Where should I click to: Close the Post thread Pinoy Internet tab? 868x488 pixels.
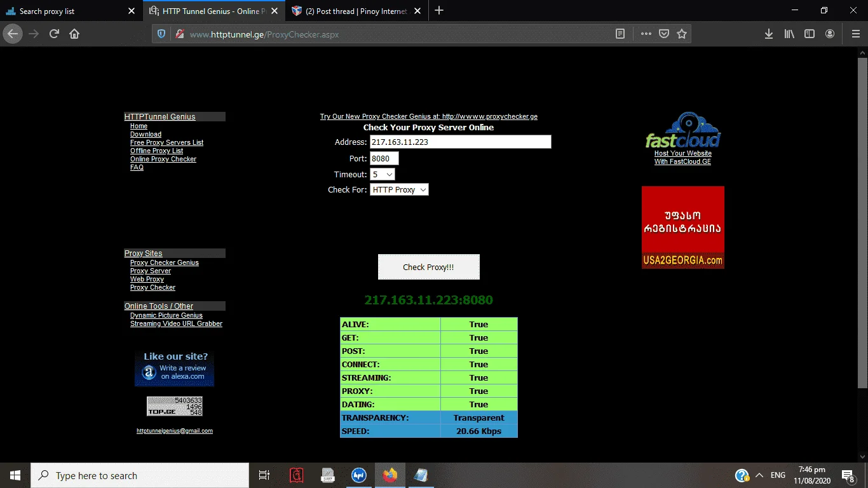coord(417,11)
